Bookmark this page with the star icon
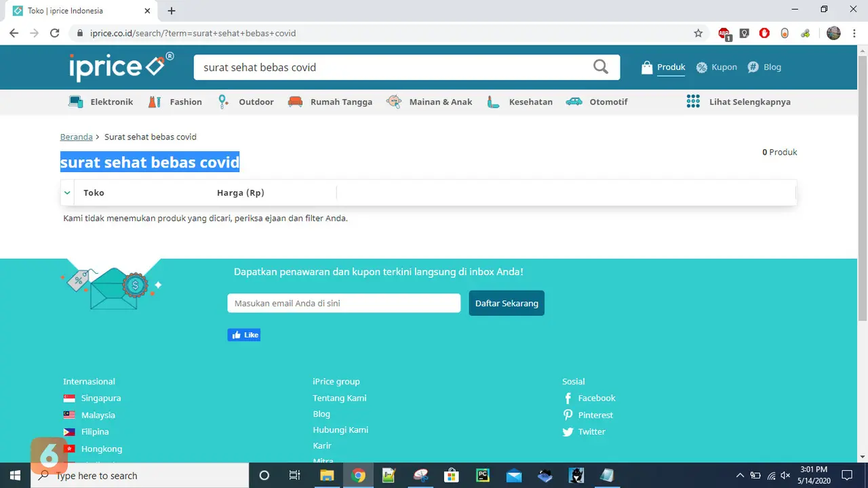The image size is (868, 488). tap(698, 33)
